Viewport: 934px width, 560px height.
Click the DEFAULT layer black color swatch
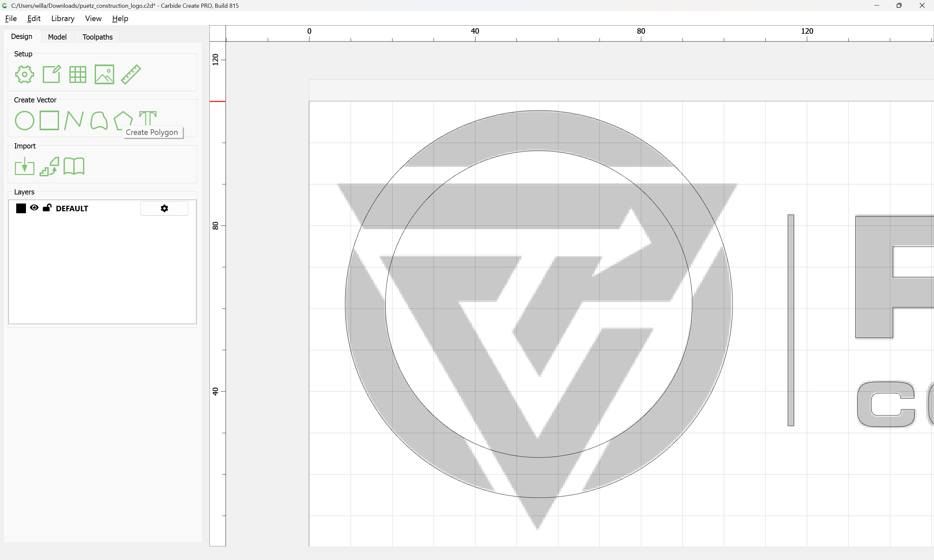point(21,208)
